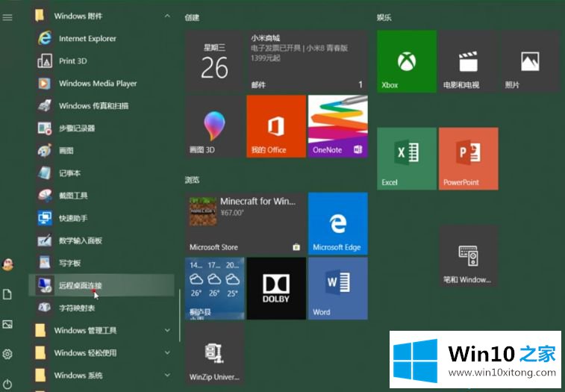Open Pictures from the left rail

(x=7, y=324)
